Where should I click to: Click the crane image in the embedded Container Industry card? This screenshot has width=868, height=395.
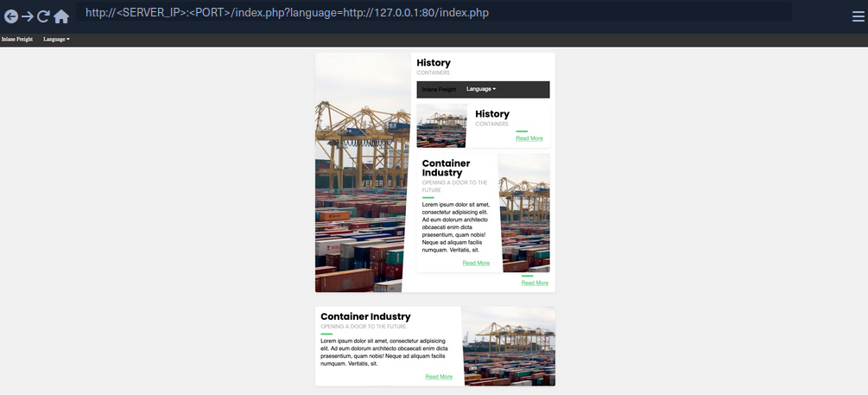pyautogui.click(x=524, y=212)
